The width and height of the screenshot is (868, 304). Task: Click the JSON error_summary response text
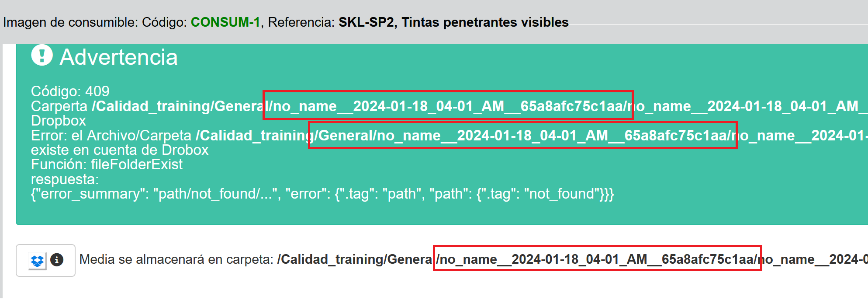322,194
